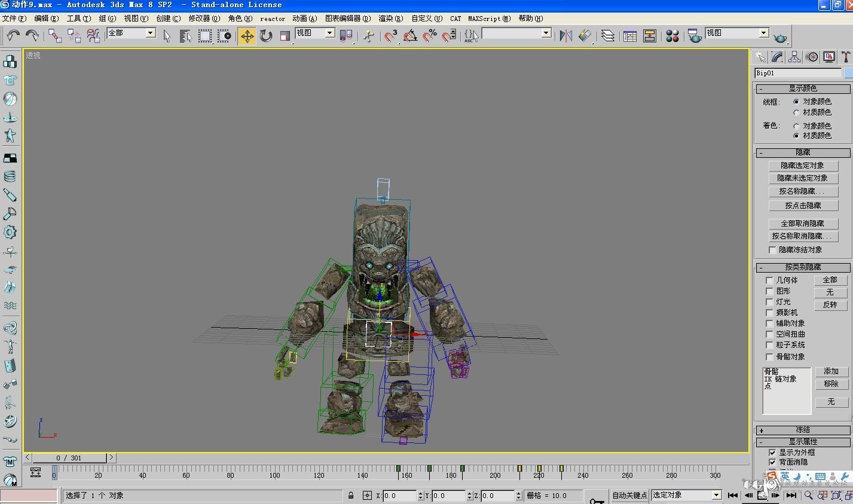
Task: Collapse the 隐藏 rollout
Action: point(803,152)
